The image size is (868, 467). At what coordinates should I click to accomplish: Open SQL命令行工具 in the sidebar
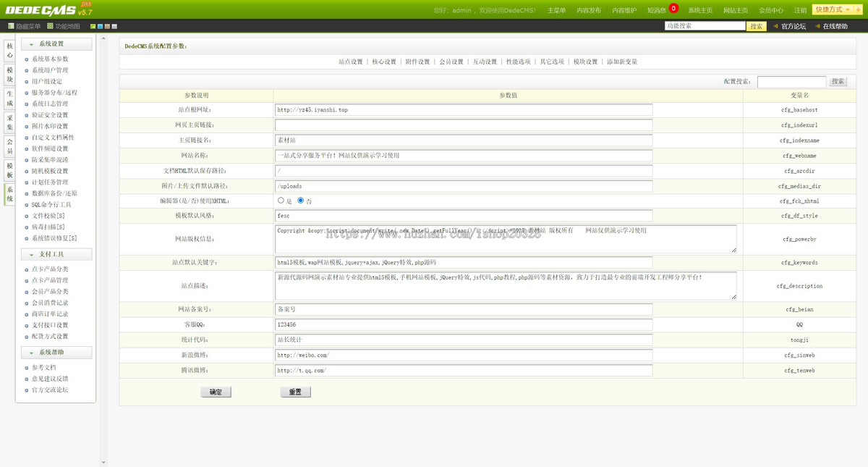click(51, 205)
